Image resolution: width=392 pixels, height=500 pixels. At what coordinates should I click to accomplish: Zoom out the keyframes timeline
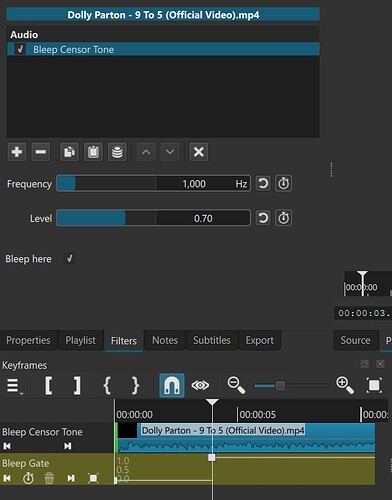tap(236, 385)
